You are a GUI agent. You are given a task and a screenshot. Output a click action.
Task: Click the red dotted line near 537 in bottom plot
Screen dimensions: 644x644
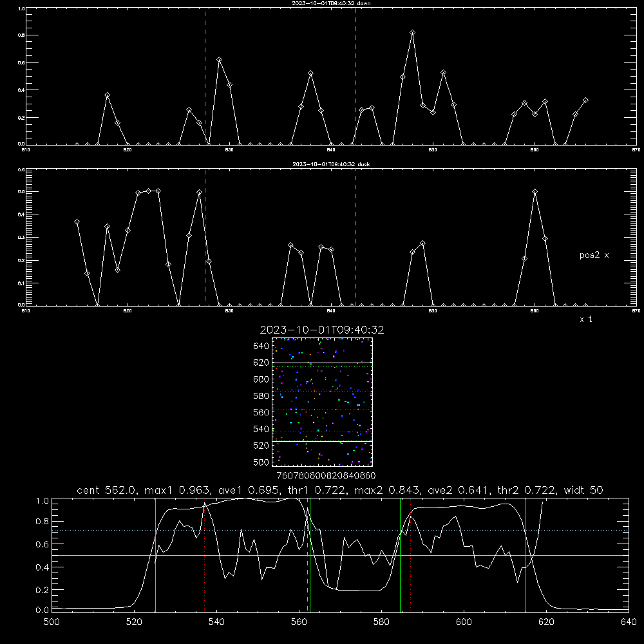click(x=205, y=555)
